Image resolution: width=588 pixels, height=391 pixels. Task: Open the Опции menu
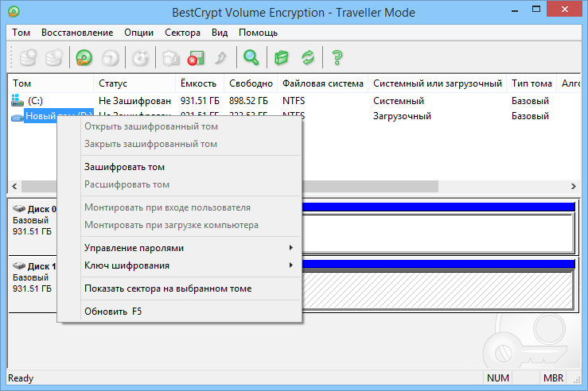coord(139,33)
